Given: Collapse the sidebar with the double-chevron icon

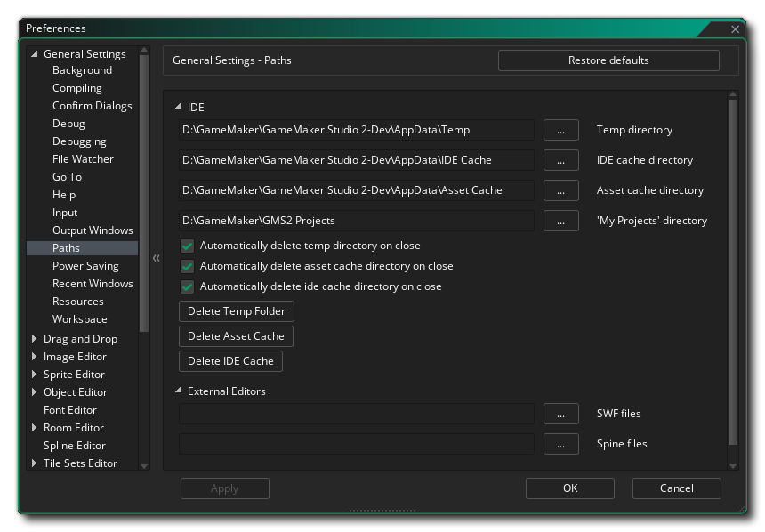Looking at the screenshot, I should (157, 258).
